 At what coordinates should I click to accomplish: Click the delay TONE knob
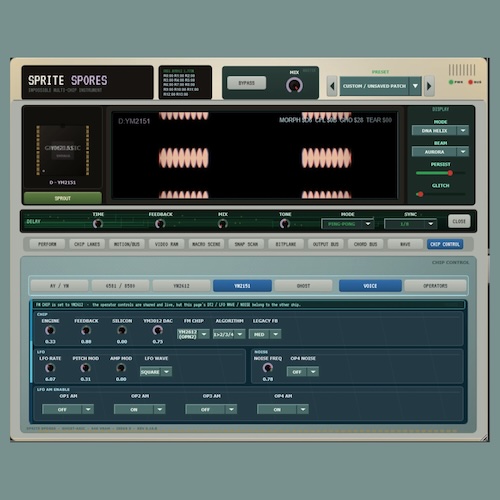pos(285,224)
